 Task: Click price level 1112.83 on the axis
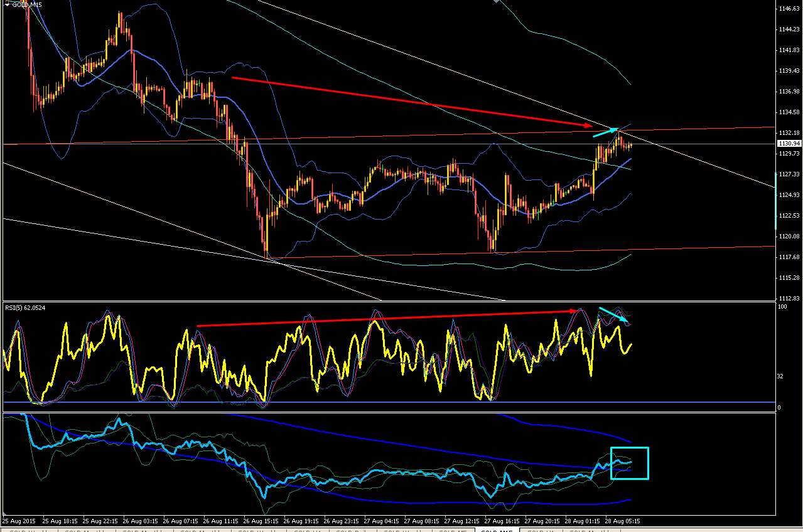point(789,299)
